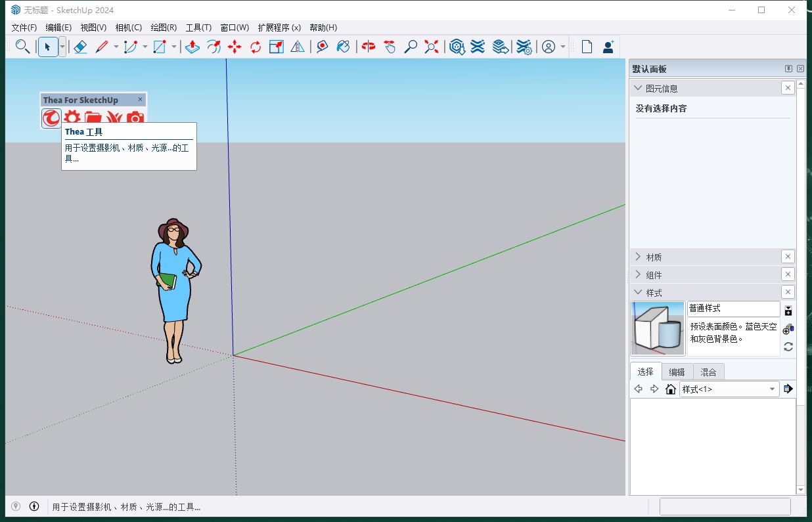Screen dimensions: 812x522
Task: Open the 扩展程序 (x) menu
Action: point(279,28)
